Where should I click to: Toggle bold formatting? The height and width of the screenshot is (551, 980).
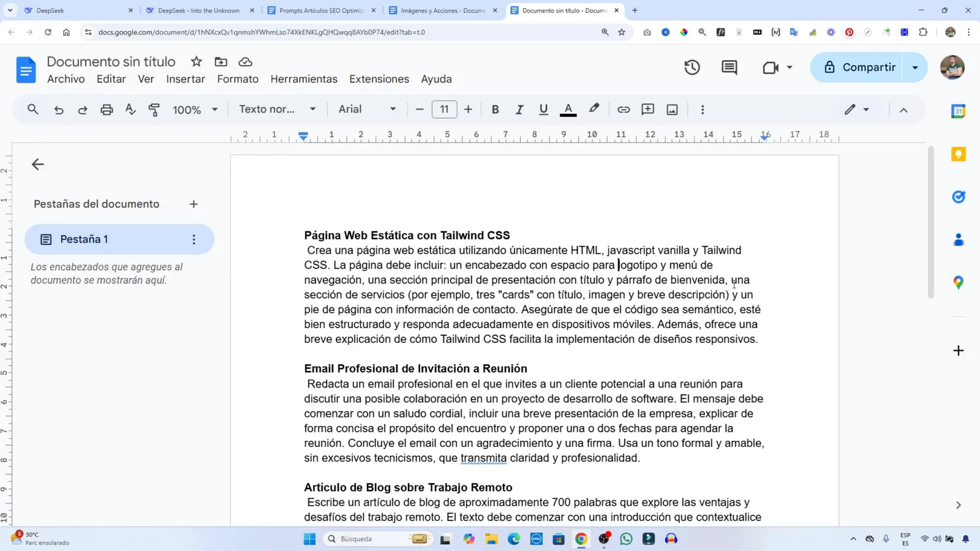click(495, 110)
